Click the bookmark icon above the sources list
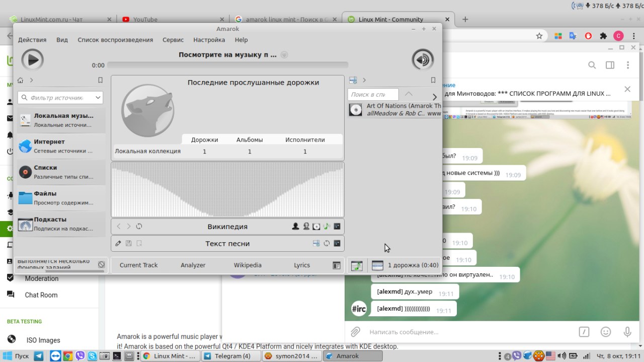The height and width of the screenshot is (362, 644). [x=100, y=80]
